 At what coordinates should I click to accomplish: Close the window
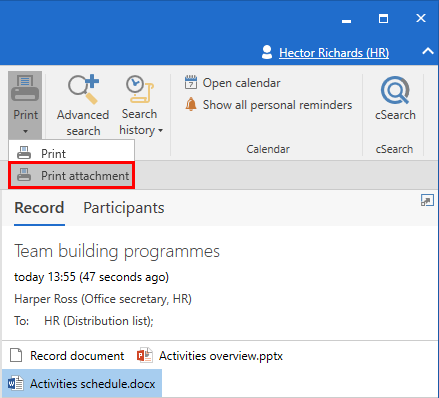click(x=421, y=18)
